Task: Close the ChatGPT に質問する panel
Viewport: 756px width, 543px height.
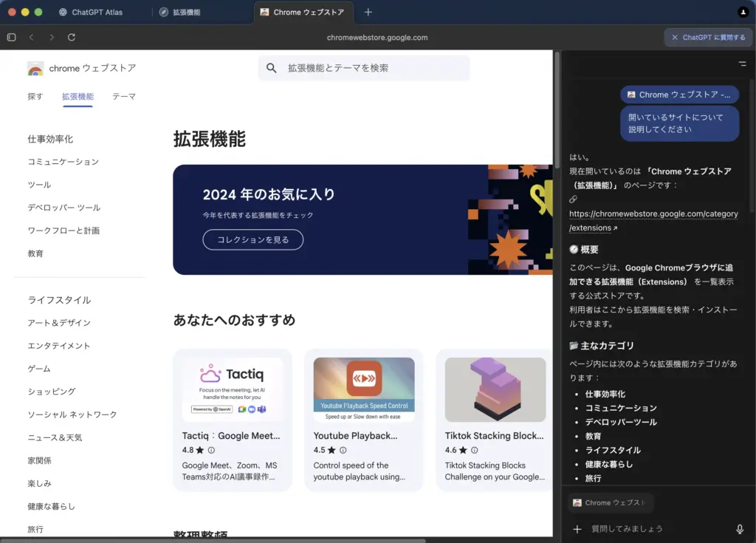Action: (x=675, y=37)
